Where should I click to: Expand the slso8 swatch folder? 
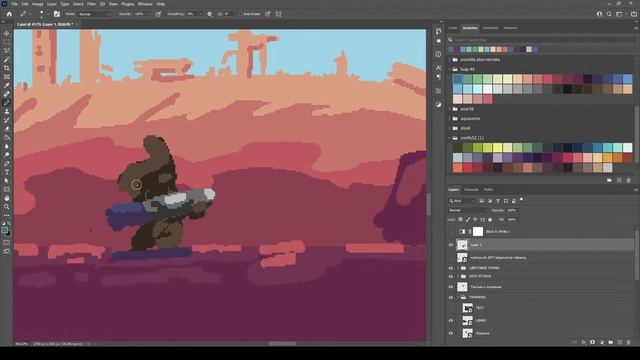(450, 128)
